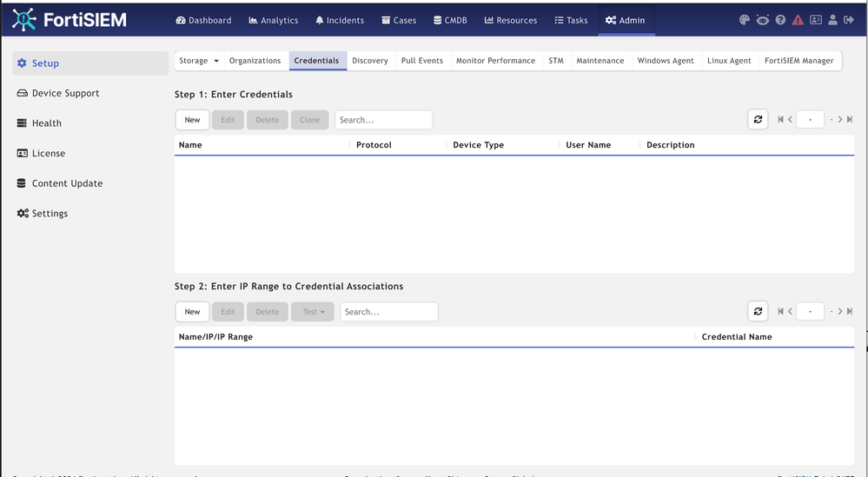Image resolution: width=868 pixels, height=477 pixels.
Task: Click the Step 1 page number field
Action: (811, 120)
